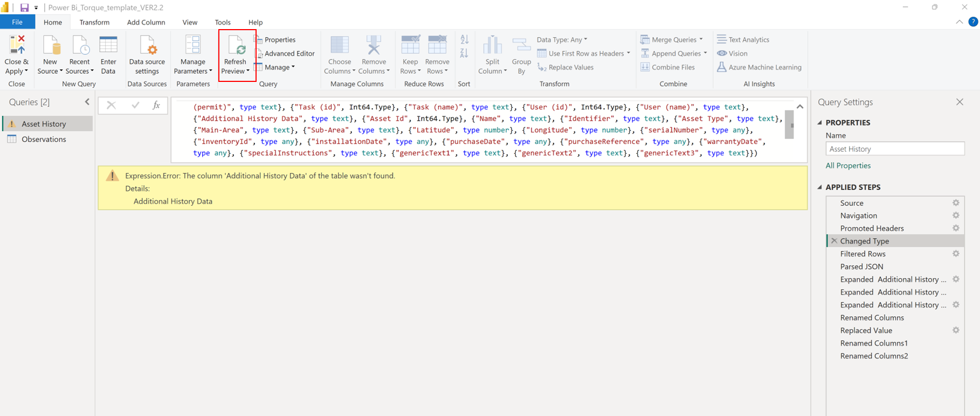Sort ascending using the A-Z icon
The width and height of the screenshot is (980, 416).
(x=464, y=40)
